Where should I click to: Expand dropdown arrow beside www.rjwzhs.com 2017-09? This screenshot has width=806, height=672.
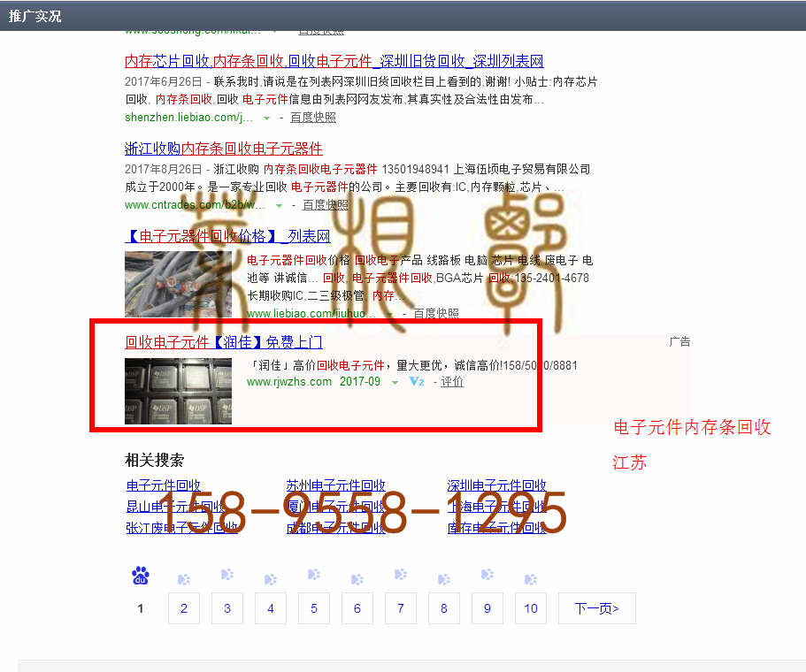395,382
